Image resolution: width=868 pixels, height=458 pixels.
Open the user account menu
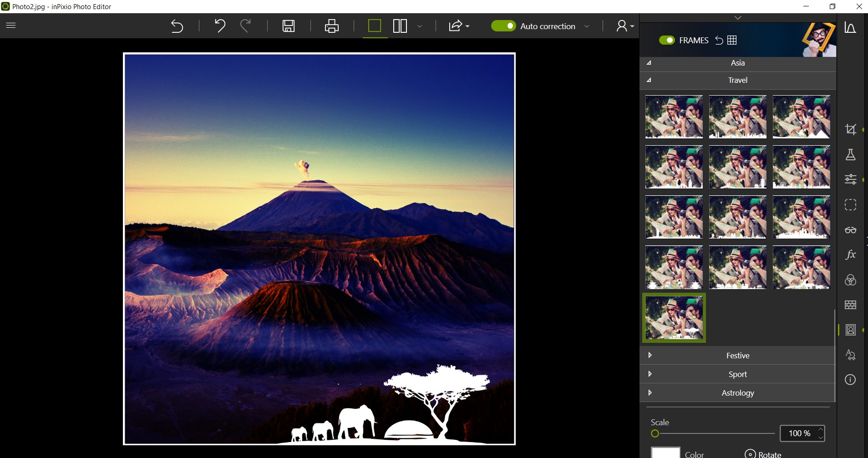tap(625, 26)
